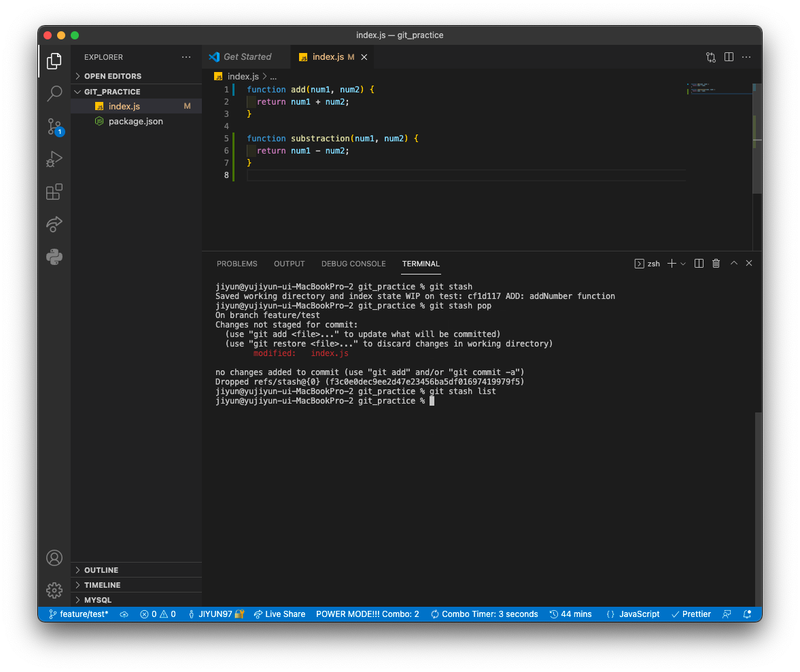
Task: Create a new terminal with plus icon
Action: [672, 264]
